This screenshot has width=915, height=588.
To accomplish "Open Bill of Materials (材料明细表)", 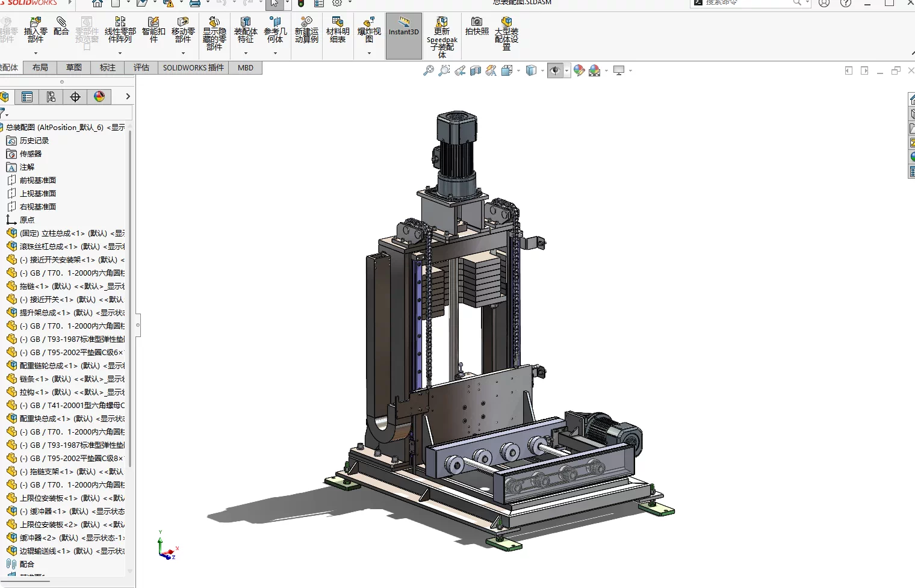I will pos(338,30).
